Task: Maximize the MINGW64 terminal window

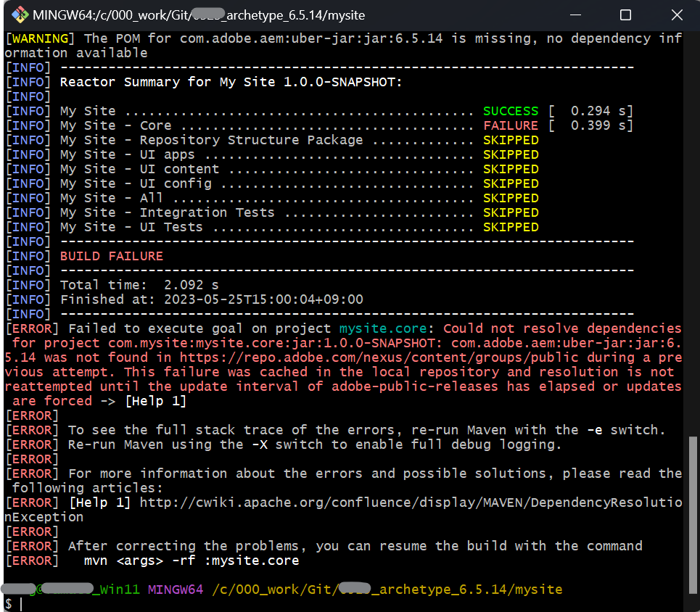Action: (x=625, y=15)
